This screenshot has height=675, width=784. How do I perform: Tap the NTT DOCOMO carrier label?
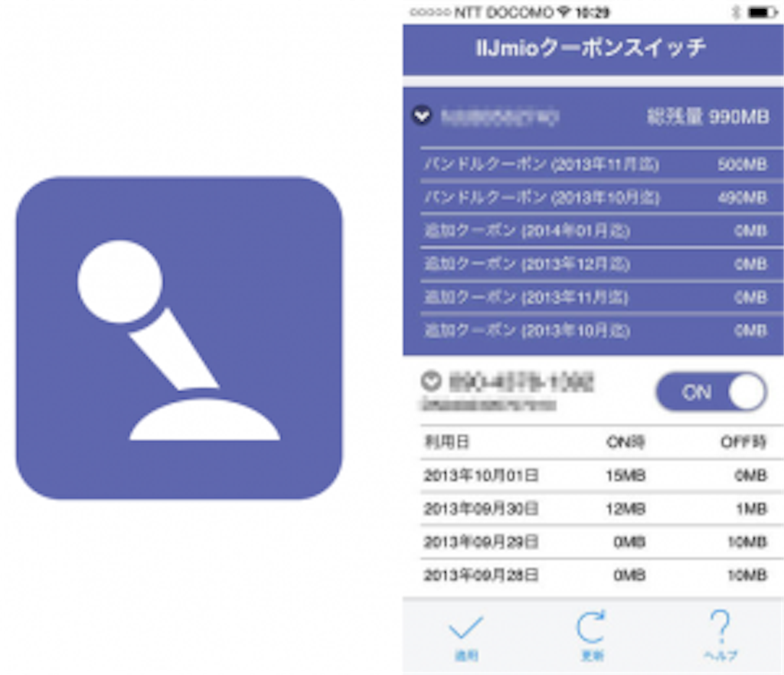503,12
